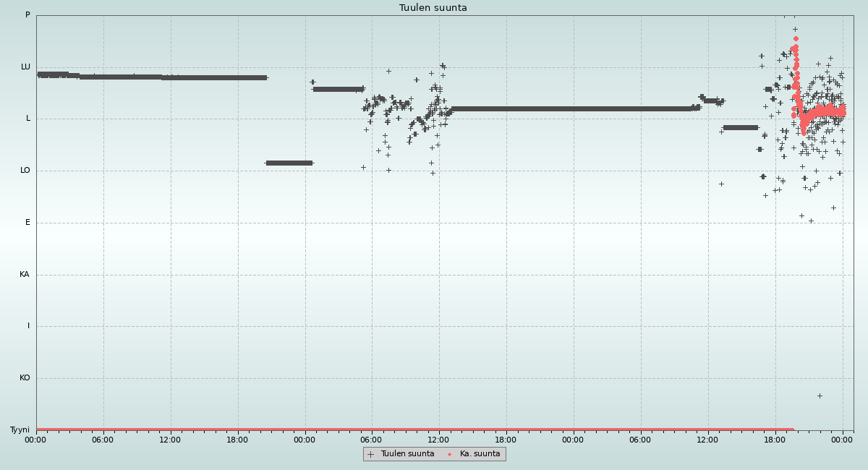The width and height of the screenshot is (868, 470).
Task: Select the 'E' y-axis label
Action: click(x=27, y=223)
